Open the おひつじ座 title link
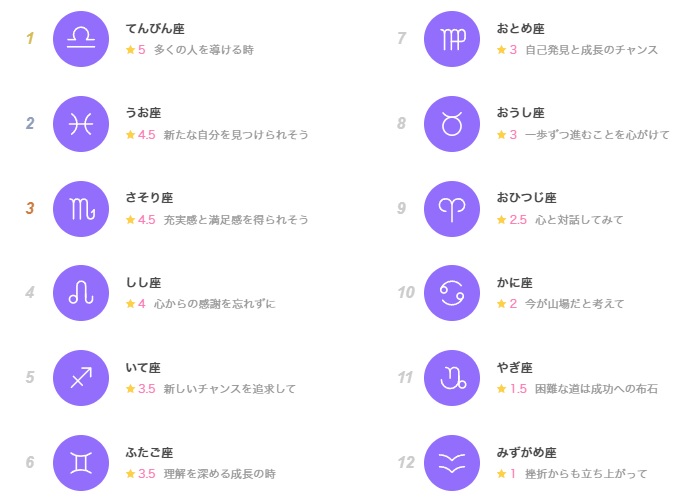 pos(526,198)
